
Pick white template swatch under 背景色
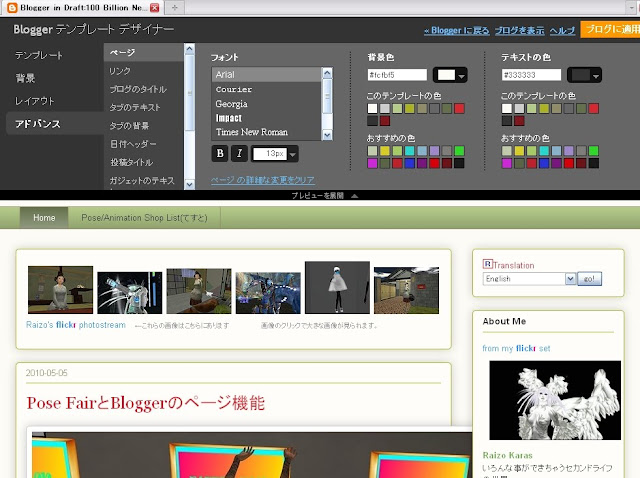(372, 108)
